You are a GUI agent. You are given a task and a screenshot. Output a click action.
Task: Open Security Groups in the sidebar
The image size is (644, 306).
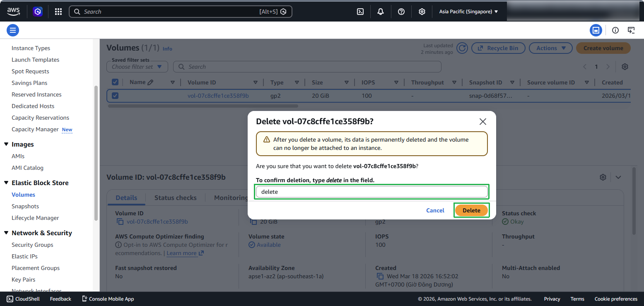click(32, 245)
